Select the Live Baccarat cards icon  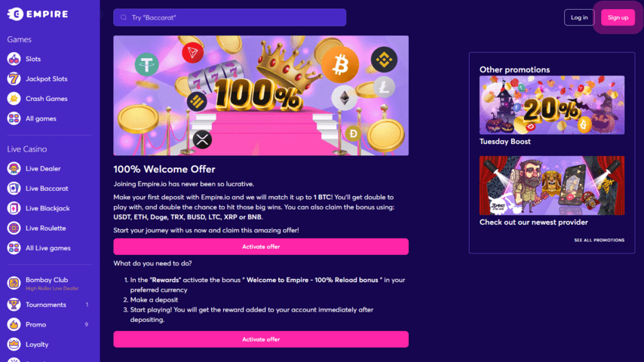click(14, 189)
